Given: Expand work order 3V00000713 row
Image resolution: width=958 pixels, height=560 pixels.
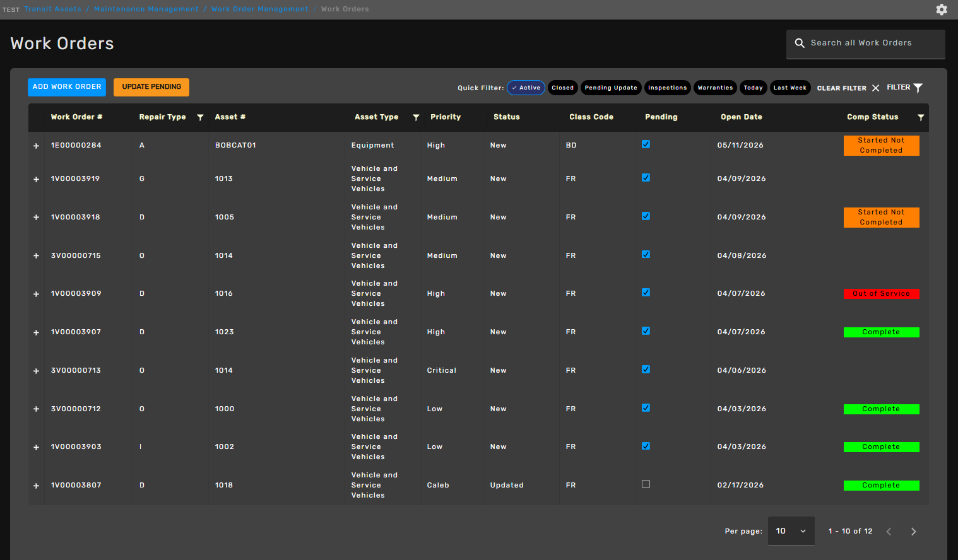Looking at the screenshot, I should point(36,371).
